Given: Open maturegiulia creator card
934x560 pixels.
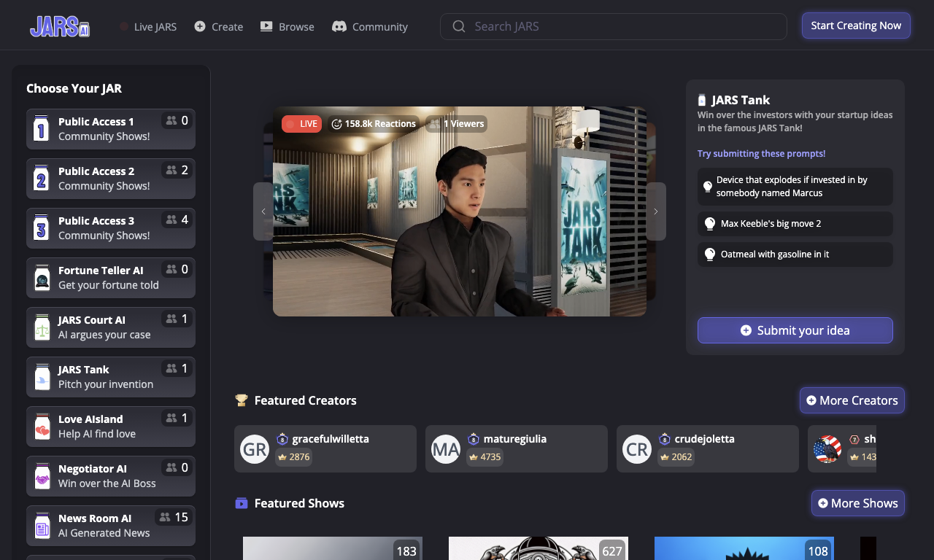Looking at the screenshot, I should tap(517, 449).
